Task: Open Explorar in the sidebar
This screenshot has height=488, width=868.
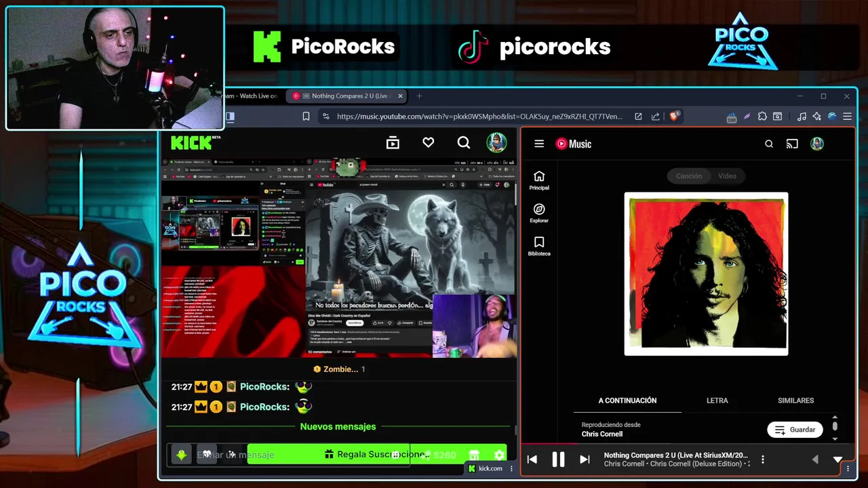Action: [x=539, y=213]
